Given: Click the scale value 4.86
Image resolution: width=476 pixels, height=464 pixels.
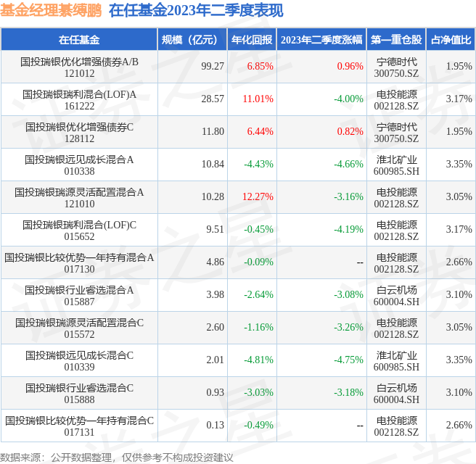Looking at the screenshot, I should click(x=215, y=262).
